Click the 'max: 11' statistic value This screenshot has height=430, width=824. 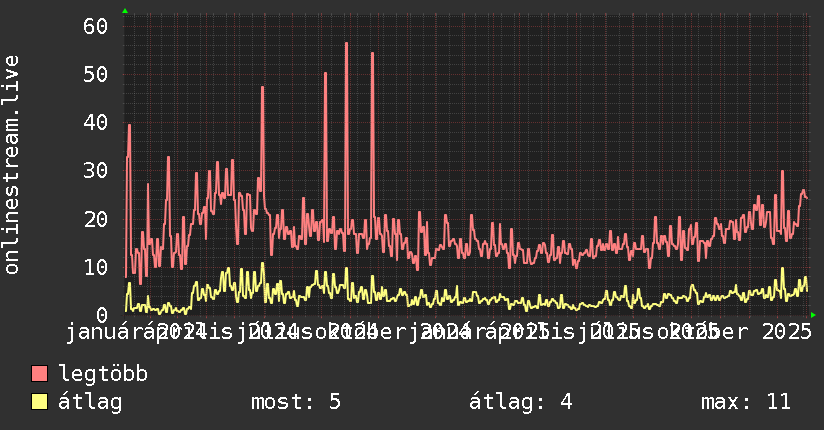pos(746,402)
